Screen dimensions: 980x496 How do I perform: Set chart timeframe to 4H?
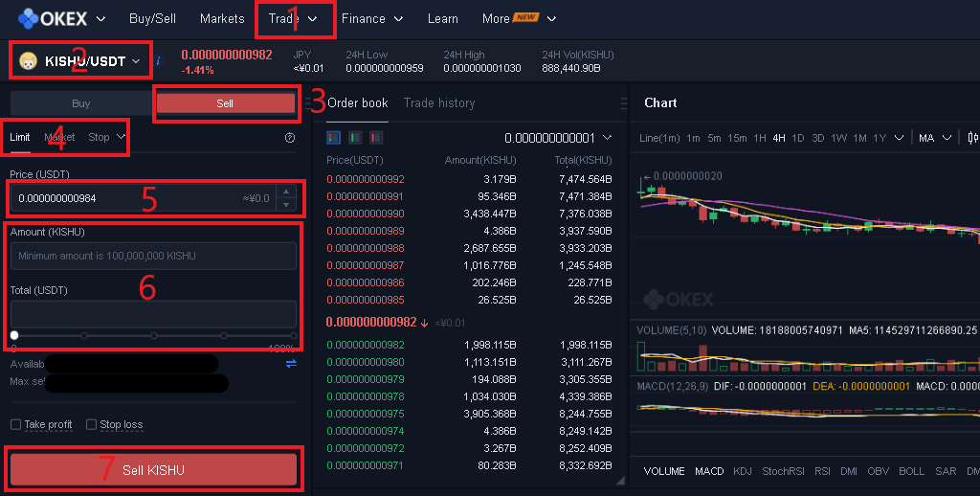[x=779, y=138]
